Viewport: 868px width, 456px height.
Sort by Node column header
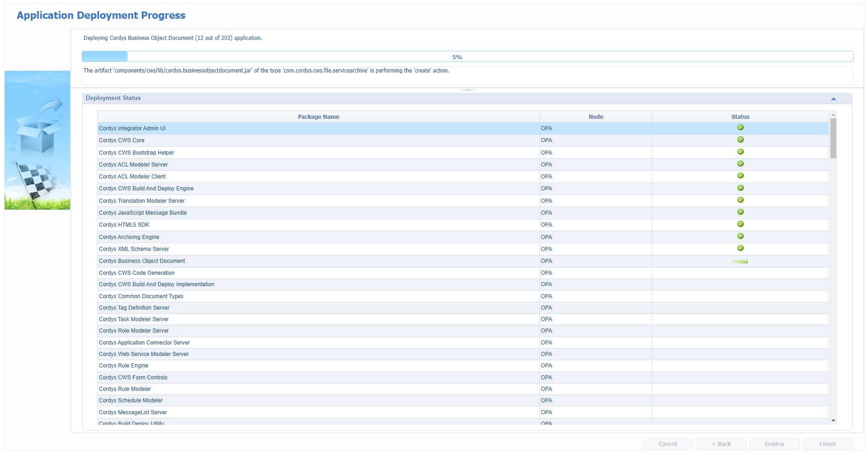click(596, 117)
